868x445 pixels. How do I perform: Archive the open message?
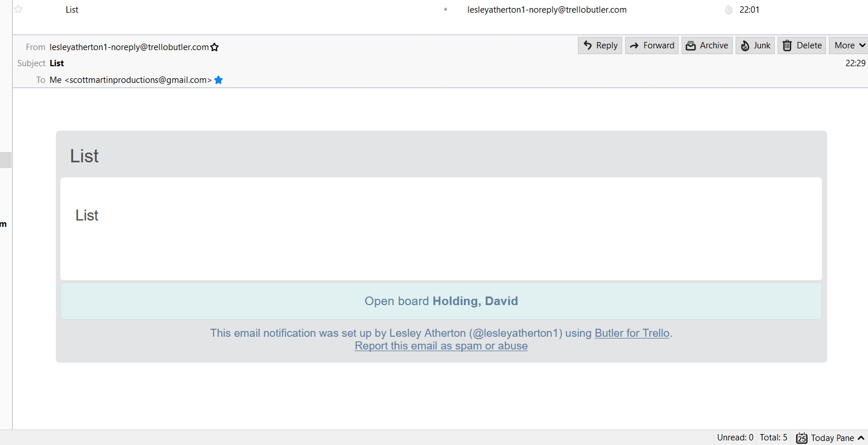point(707,45)
